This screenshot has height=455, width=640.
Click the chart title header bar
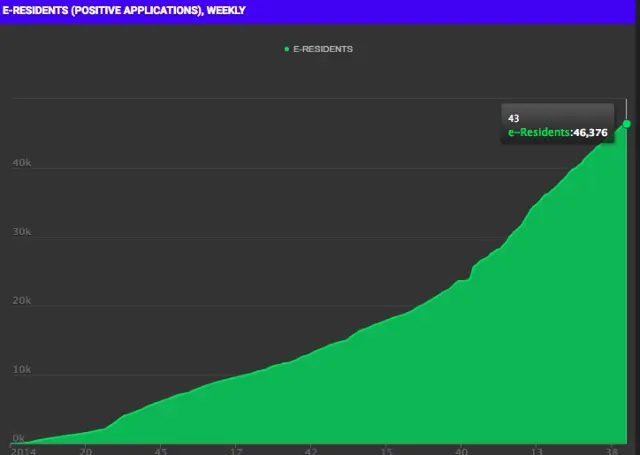click(x=320, y=11)
